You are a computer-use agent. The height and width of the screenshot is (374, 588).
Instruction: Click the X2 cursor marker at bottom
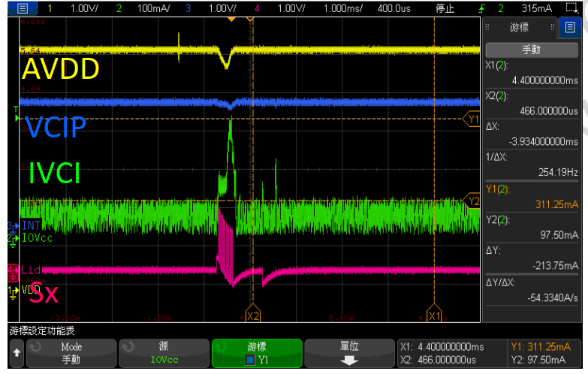253,314
